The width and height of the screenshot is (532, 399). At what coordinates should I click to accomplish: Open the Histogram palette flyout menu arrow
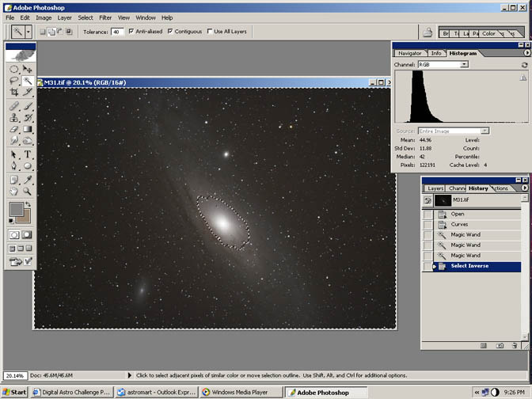(526, 53)
